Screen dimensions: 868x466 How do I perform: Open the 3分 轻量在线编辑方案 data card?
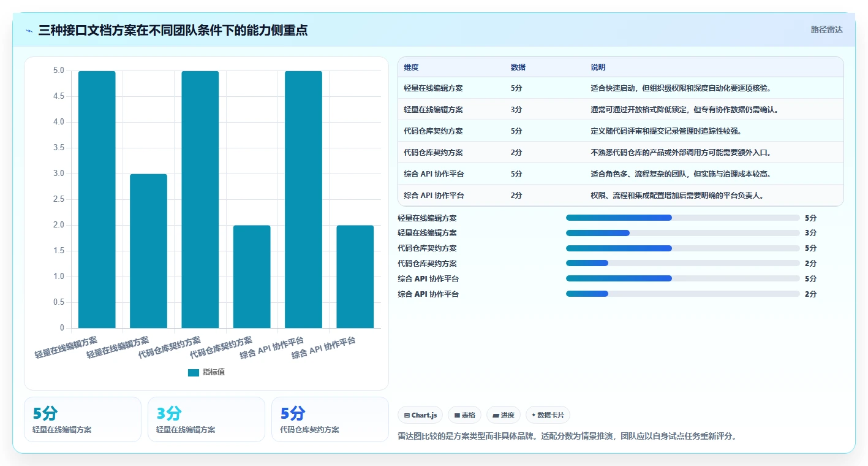(x=206, y=419)
